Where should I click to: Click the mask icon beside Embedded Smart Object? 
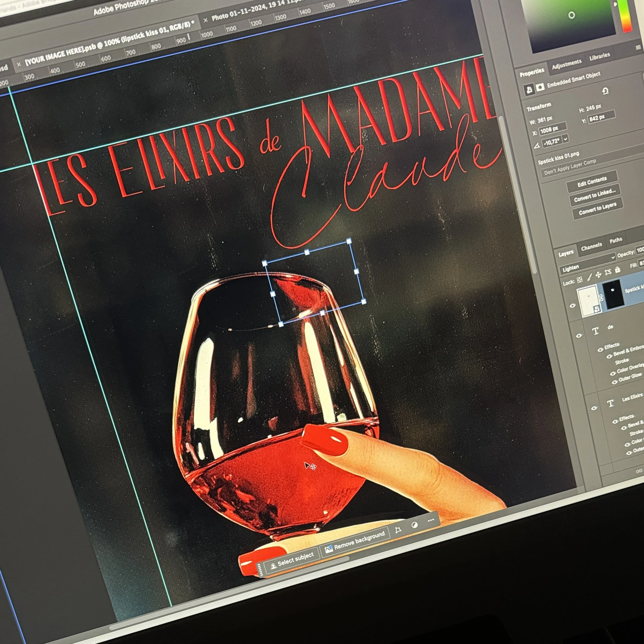[540, 87]
